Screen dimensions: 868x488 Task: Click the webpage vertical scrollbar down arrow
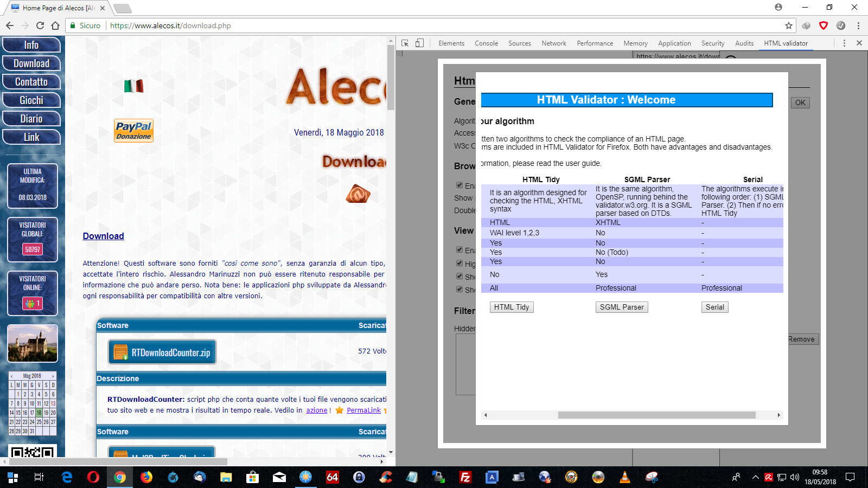pyautogui.click(x=391, y=452)
